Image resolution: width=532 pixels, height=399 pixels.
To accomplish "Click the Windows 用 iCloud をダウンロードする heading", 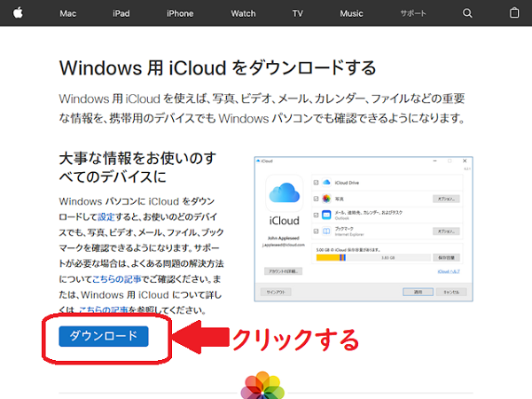I will click(x=217, y=67).
